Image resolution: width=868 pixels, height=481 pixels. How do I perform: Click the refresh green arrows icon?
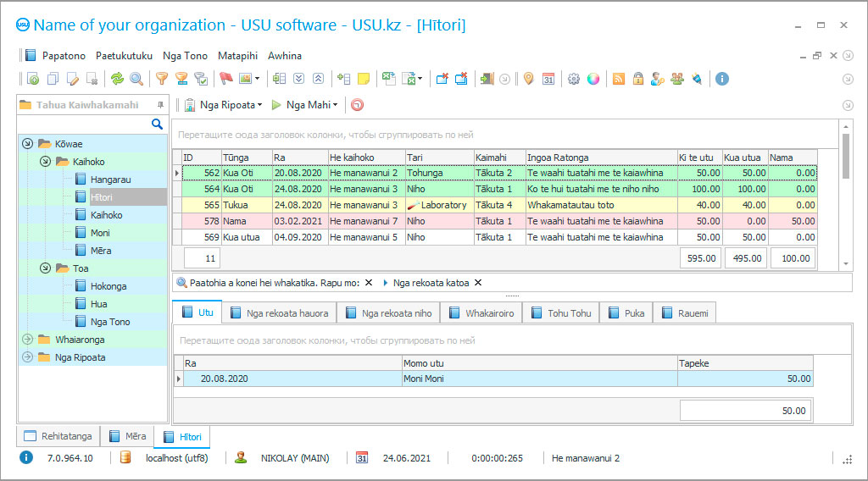pos(117,79)
